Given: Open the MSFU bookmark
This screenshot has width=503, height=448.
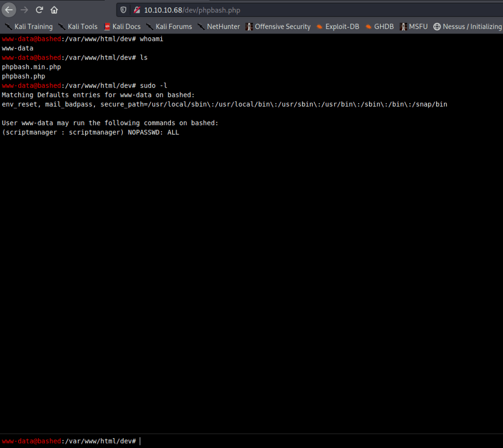Looking at the screenshot, I should (x=414, y=27).
